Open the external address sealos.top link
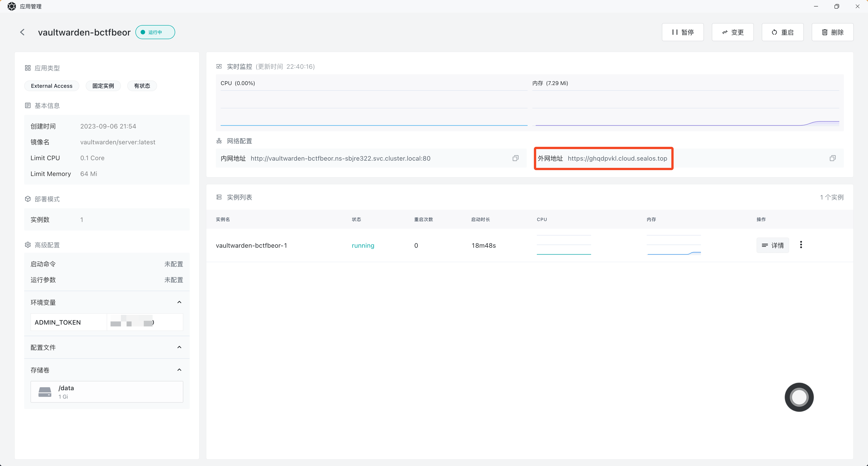868x466 pixels. [x=617, y=159]
